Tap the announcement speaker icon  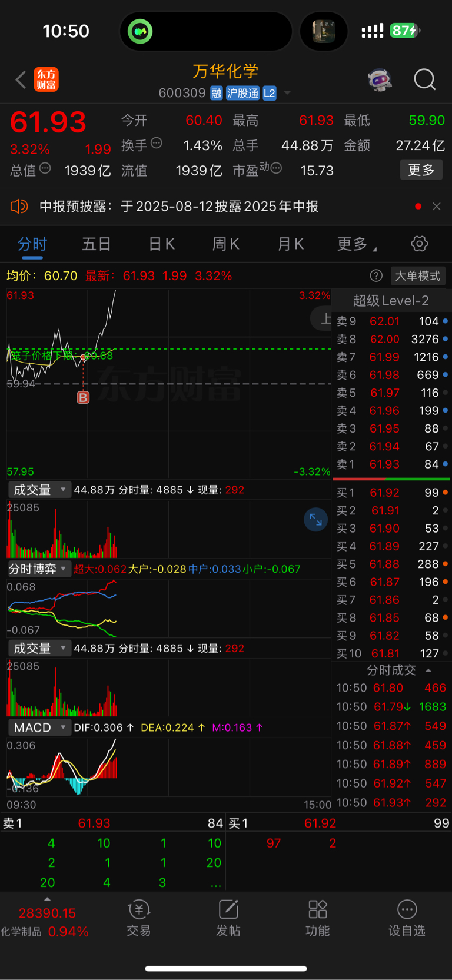19,207
